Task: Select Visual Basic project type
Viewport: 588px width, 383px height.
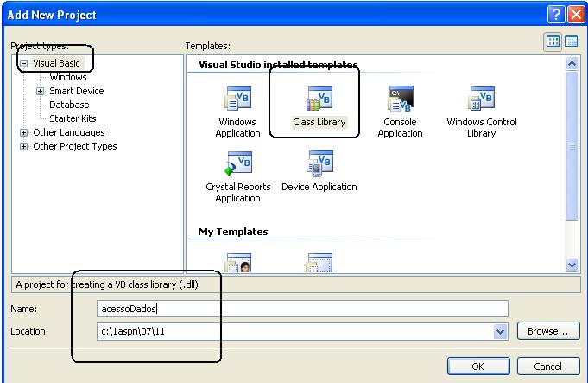Action: pyautogui.click(x=56, y=63)
